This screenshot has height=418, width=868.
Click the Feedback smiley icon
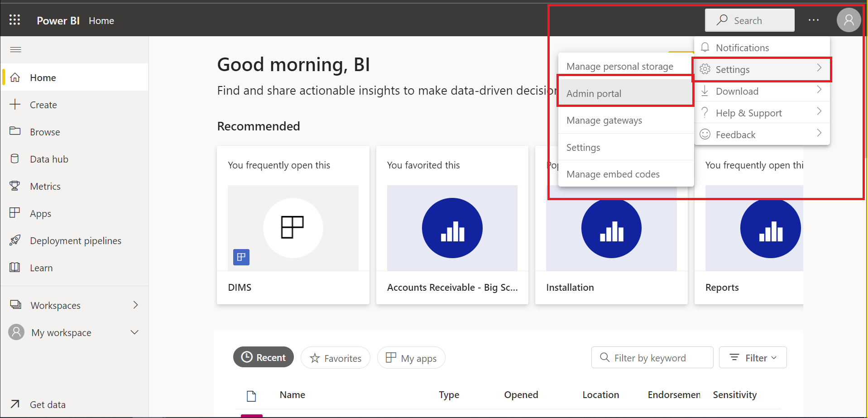point(705,134)
